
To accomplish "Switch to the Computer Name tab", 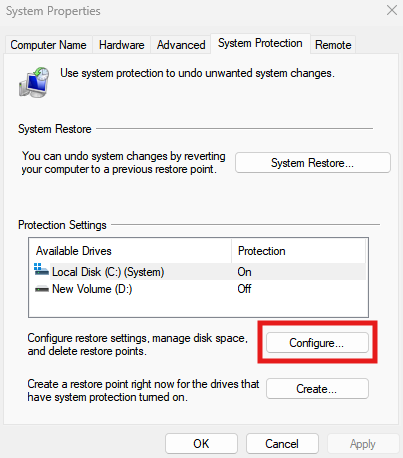I will 48,45.
